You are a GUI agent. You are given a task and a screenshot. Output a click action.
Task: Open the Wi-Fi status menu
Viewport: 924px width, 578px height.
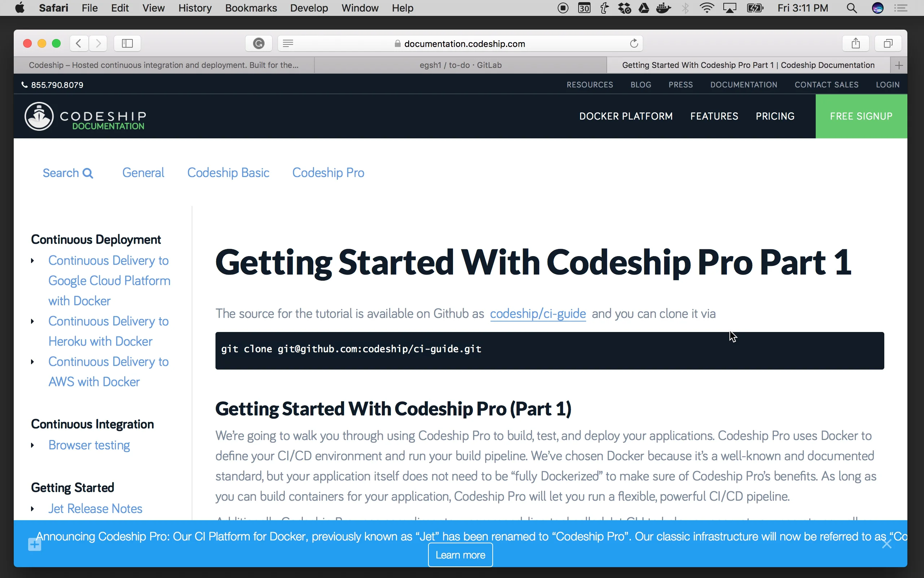(x=707, y=8)
